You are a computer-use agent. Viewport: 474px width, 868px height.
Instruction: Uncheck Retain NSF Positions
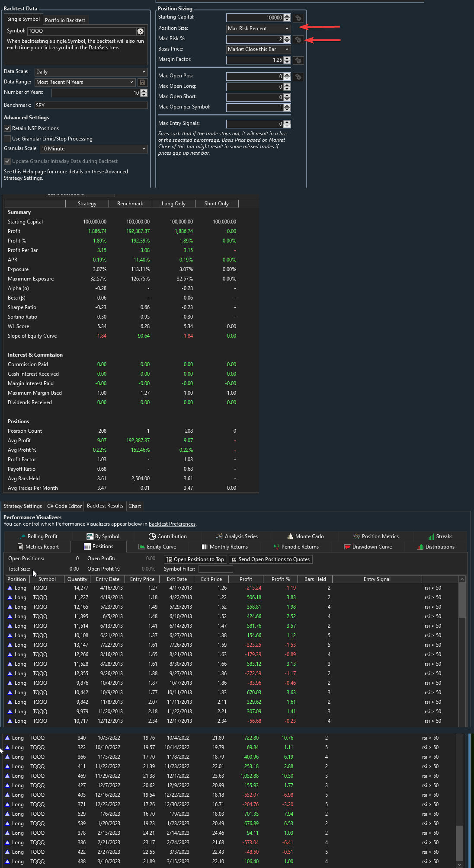coord(7,128)
